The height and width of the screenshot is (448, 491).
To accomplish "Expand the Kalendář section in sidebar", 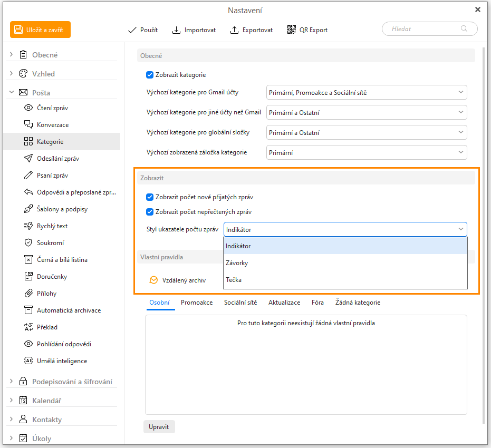I will [x=12, y=401].
